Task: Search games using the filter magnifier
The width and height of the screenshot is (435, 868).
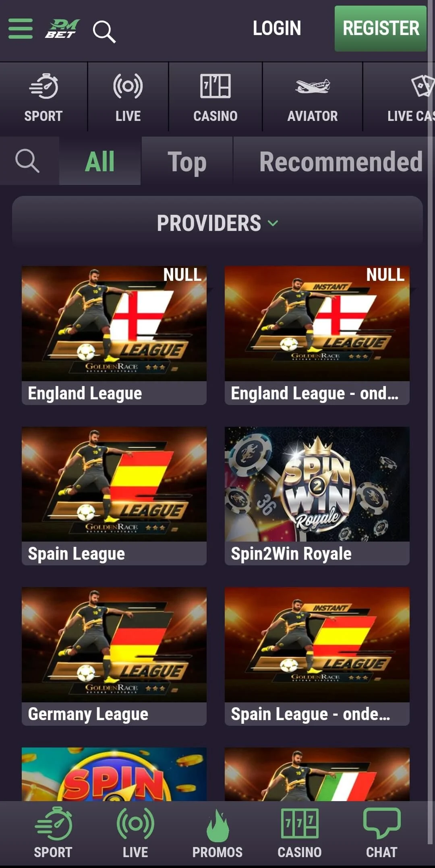Action: coord(27,161)
